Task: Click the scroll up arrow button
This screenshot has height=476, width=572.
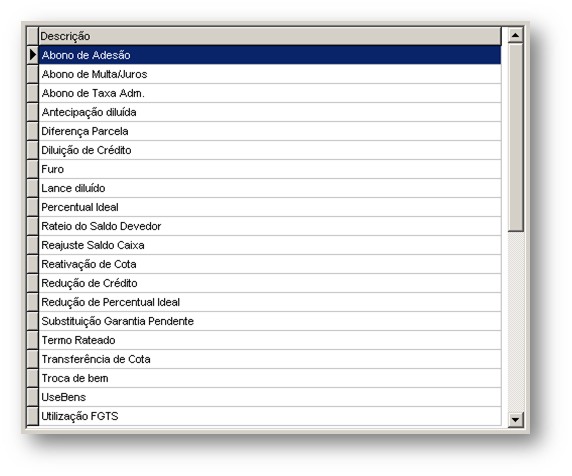Action: pos(515,35)
